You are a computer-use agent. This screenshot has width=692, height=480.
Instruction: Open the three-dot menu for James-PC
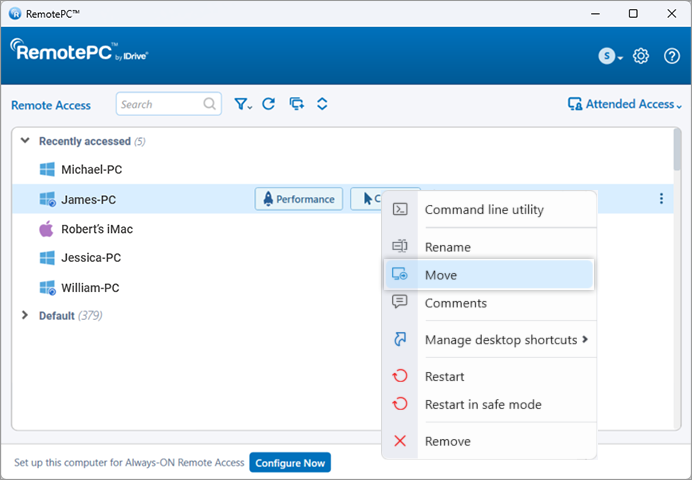click(661, 199)
